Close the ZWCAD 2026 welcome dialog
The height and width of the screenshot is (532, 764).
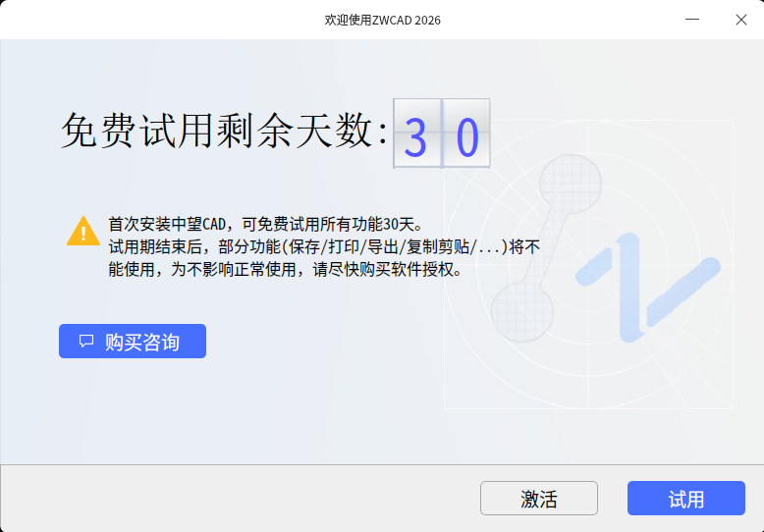pyautogui.click(x=741, y=20)
